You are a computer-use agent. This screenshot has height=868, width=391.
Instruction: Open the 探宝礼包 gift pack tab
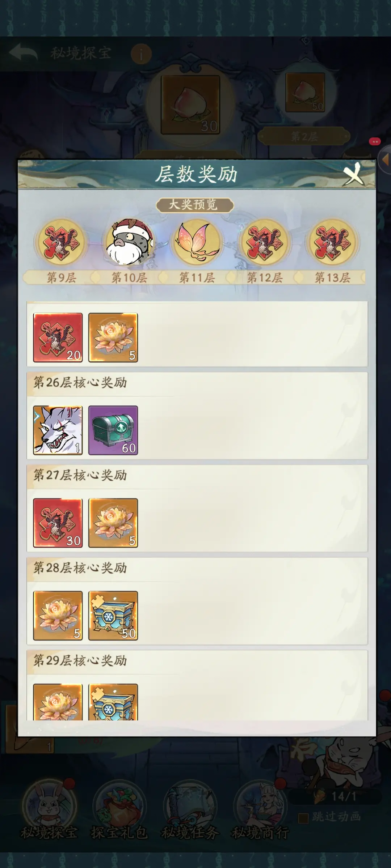[x=119, y=812]
